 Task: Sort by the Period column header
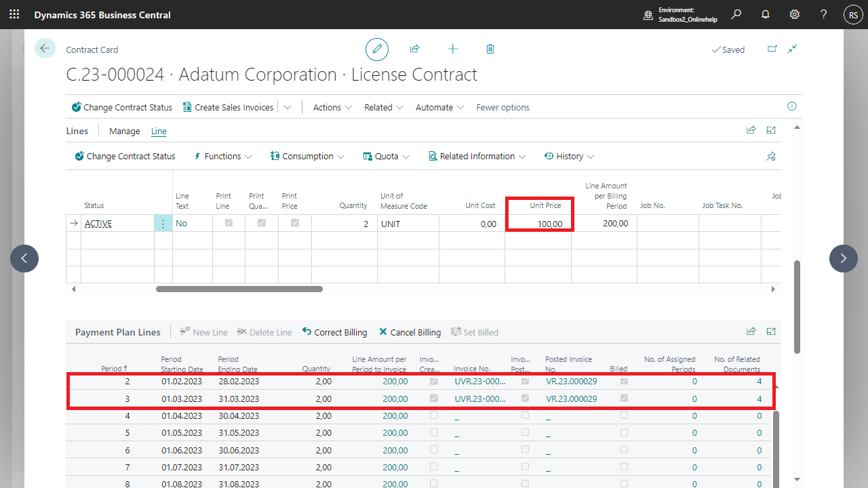point(114,369)
